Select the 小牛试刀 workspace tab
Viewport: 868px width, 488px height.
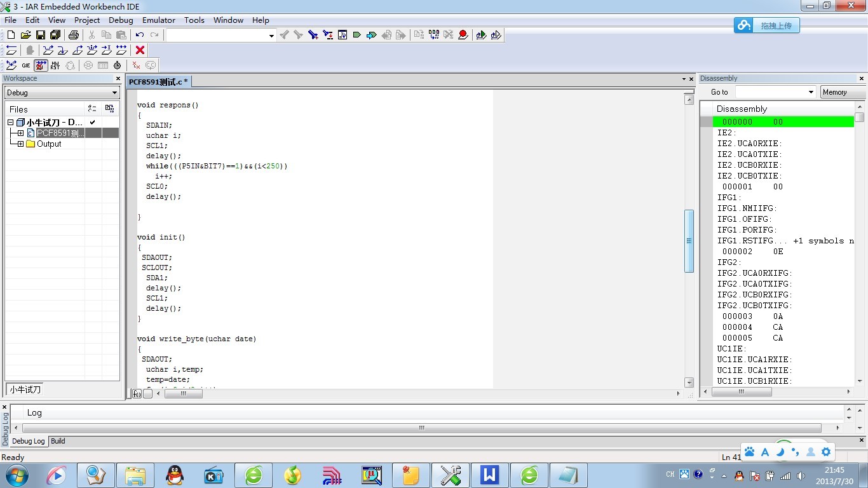tap(25, 390)
